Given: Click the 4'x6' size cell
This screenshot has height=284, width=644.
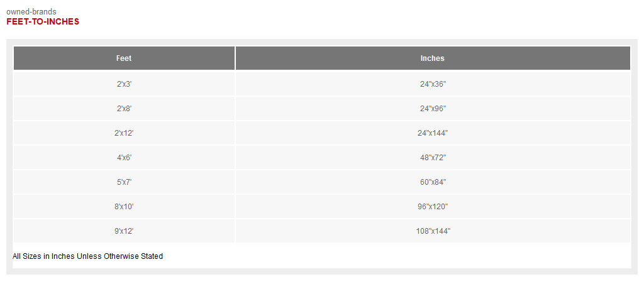Looking at the screenshot, I should pyautogui.click(x=124, y=158).
